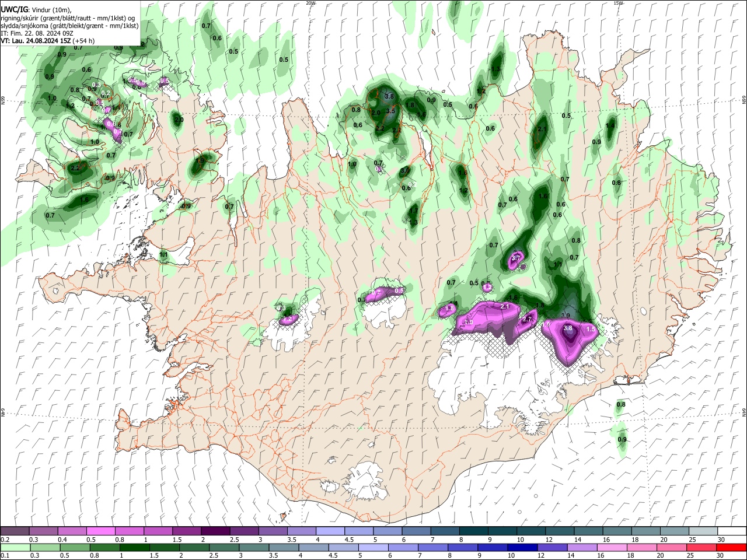Click the 0.8 value off the southeast coast
Image resolution: width=747 pixels, height=560 pixels.
621,404
